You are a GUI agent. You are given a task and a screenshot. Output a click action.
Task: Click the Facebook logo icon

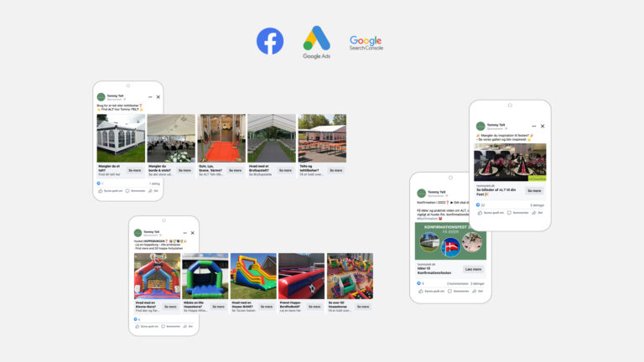(x=270, y=41)
